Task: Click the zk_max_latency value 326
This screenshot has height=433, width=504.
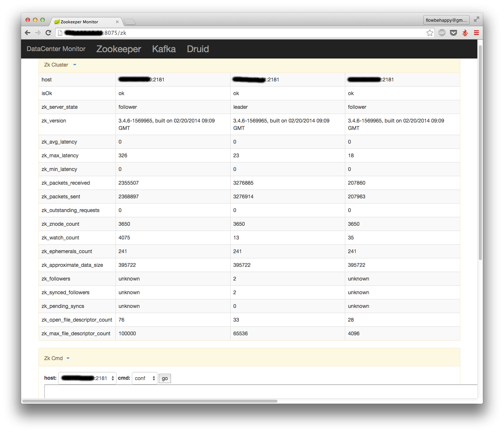Action: [x=123, y=155]
